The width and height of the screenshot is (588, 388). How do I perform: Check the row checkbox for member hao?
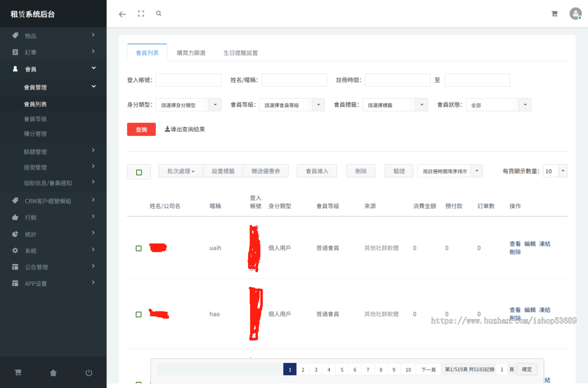click(139, 314)
